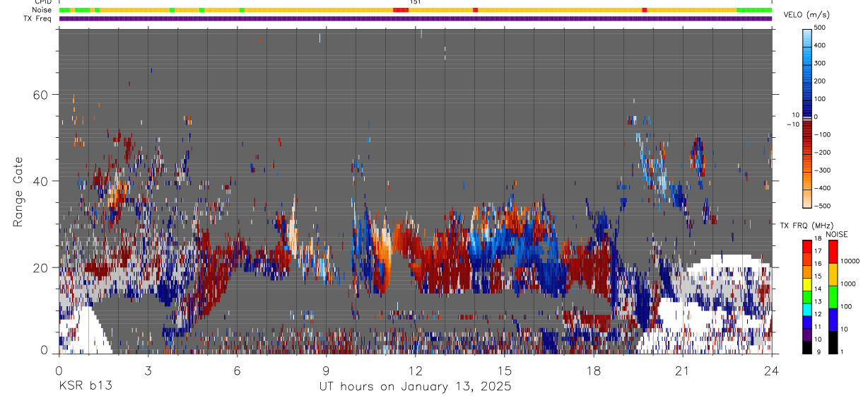This screenshot has width=868, height=401.
Task: Click the 9 UT hour tick label
Action: click(327, 371)
